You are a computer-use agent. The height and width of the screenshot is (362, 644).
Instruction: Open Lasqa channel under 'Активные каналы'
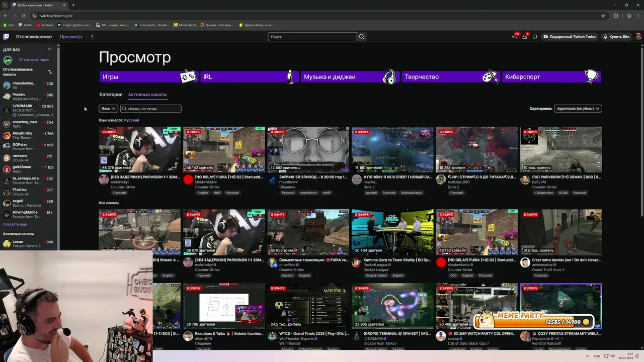[x=29, y=244]
